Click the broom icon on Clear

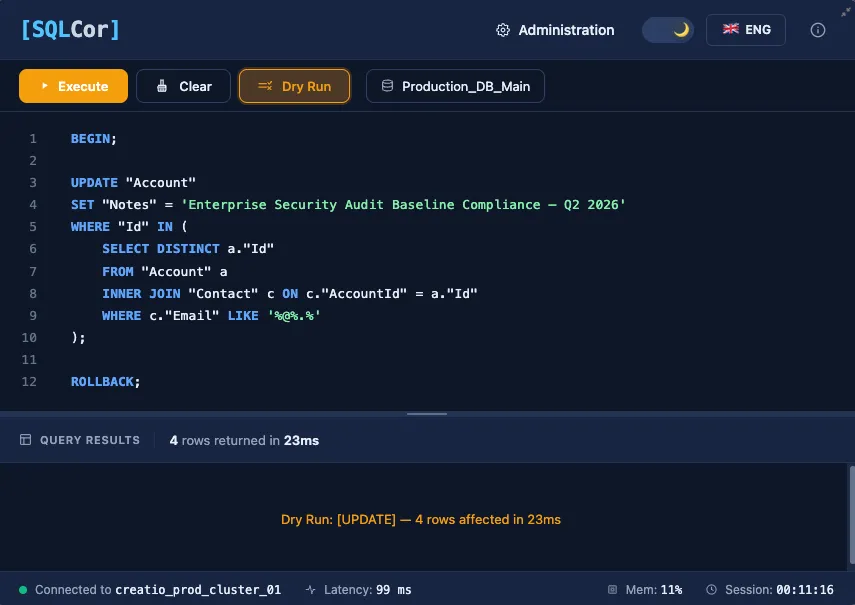(162, 86)
